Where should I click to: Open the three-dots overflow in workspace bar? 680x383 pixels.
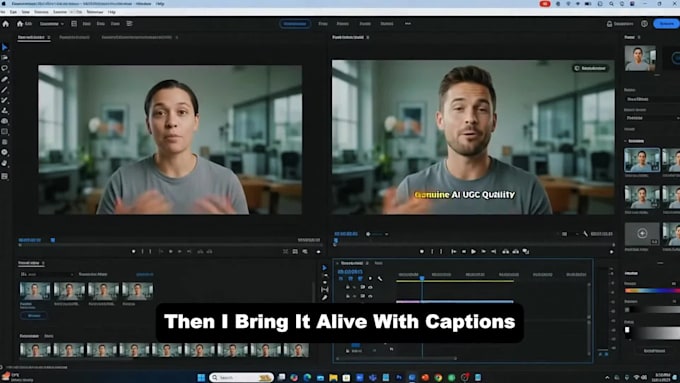408,23
